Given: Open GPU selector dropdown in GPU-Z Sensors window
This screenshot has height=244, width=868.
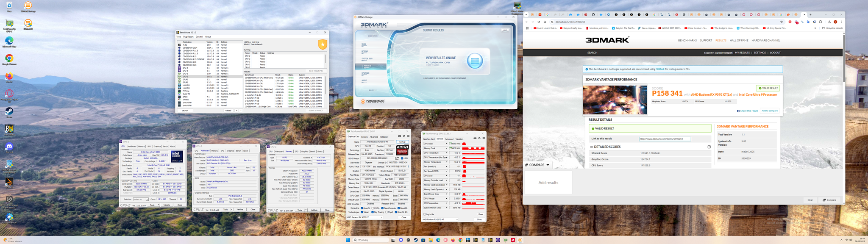Looking at the screenshot, I should [x=440, y=219].
